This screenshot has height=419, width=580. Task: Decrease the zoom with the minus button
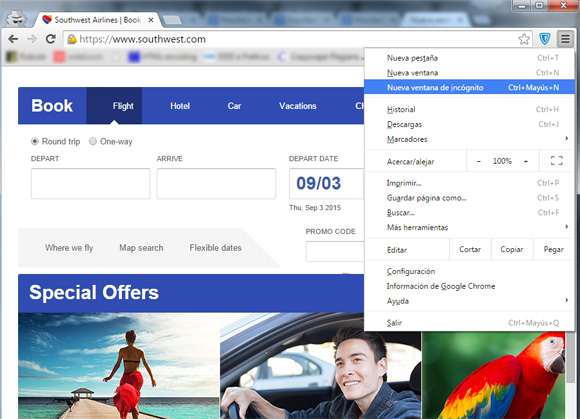[x=479, y=161]
